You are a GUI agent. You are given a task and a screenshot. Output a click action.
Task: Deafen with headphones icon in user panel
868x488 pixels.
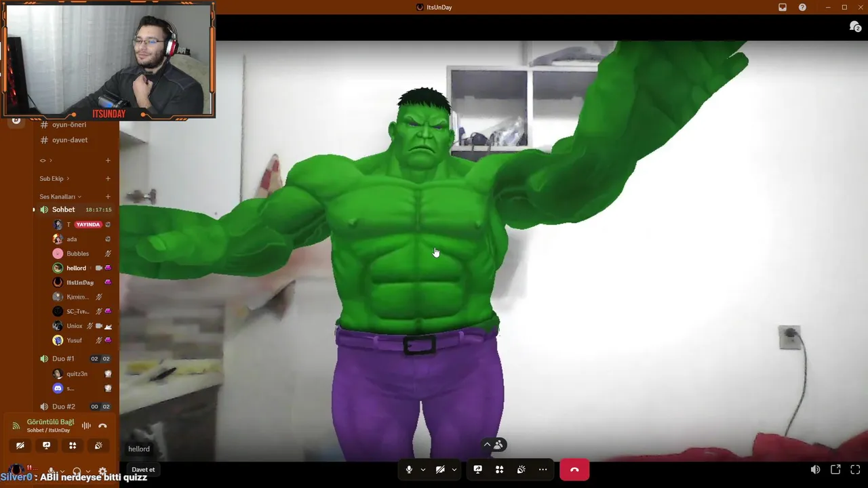77,471
